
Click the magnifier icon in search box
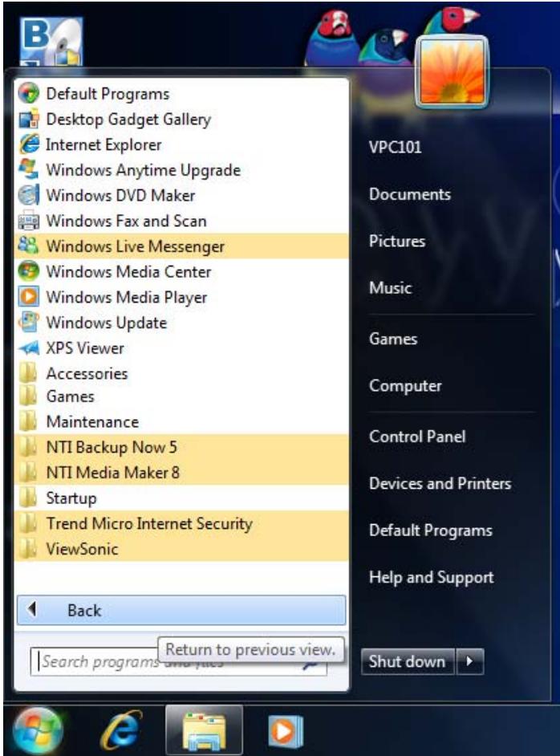tap(310, 667)
